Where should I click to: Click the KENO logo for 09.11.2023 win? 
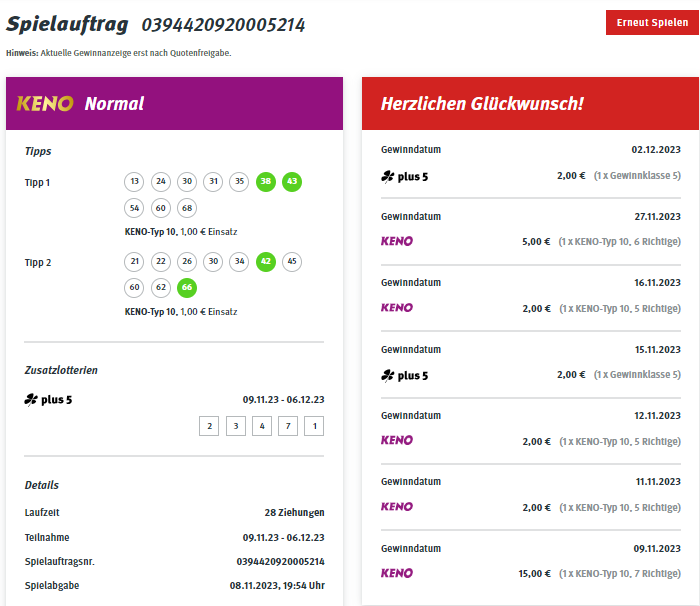coord(397,573)
